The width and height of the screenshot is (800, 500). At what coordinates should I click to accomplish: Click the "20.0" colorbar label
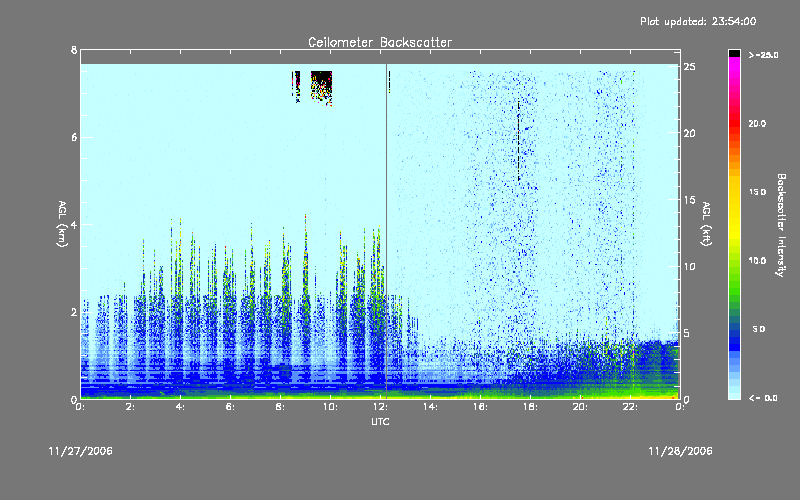click(x=757, y=124)
